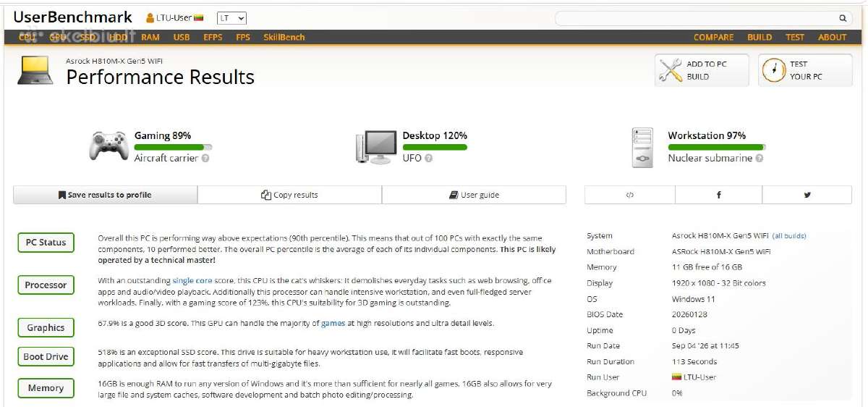Go to BUILD in top navigation

tap(759, 37)
